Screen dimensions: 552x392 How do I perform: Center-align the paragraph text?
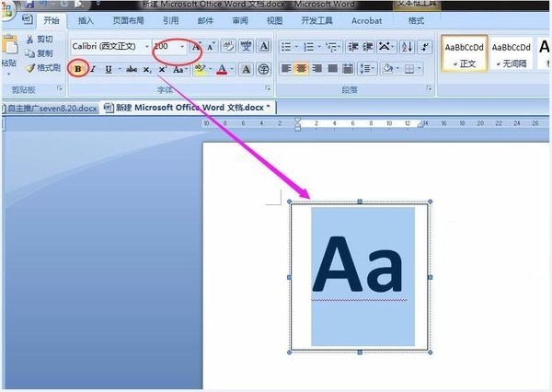click(x=301, y=69)
